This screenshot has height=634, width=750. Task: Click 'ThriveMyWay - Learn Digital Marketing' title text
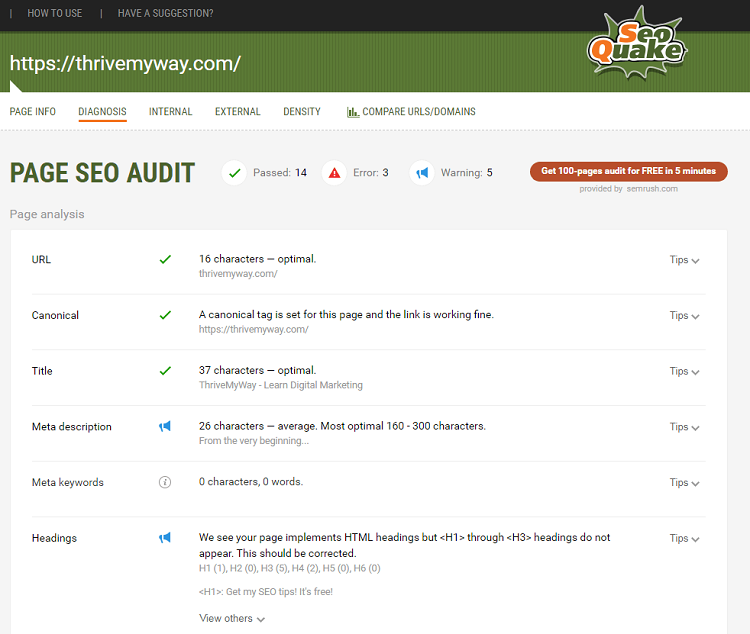click(x=281, y=385)
